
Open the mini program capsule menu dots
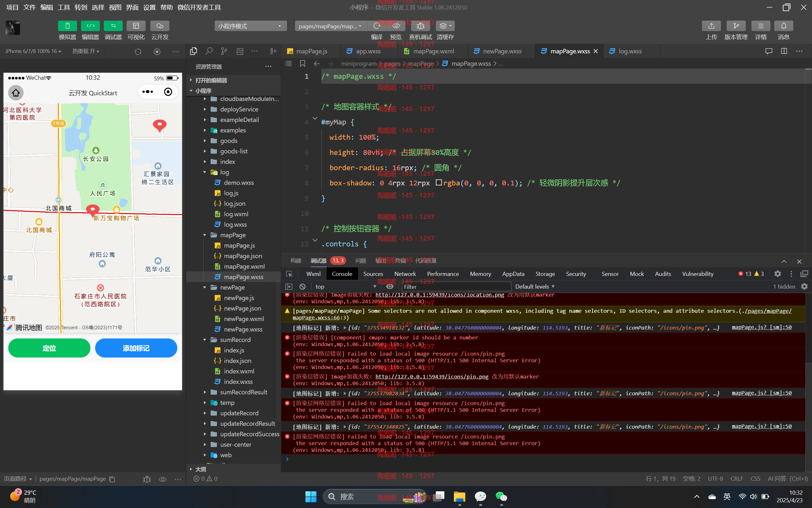(x=147, y=92)
